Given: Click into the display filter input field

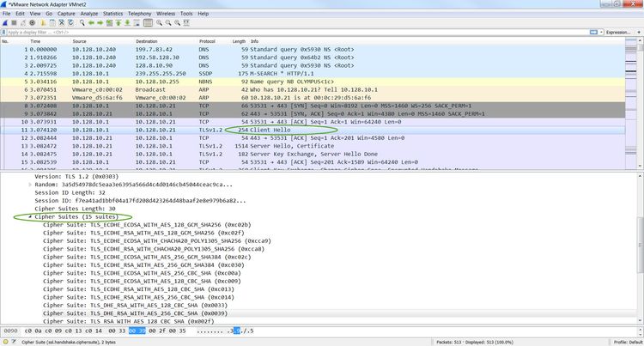Looking at the screenshot, I should [x=258, y=32].
